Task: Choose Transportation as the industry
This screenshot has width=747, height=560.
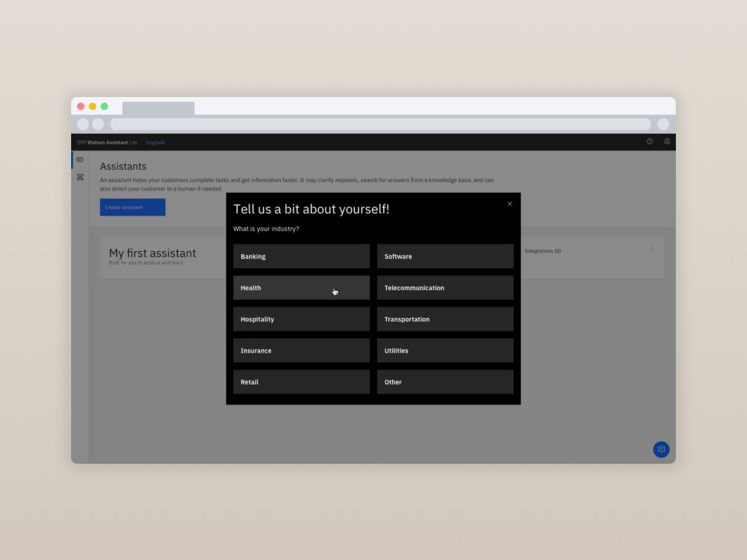Action: (x=445, y=319)
